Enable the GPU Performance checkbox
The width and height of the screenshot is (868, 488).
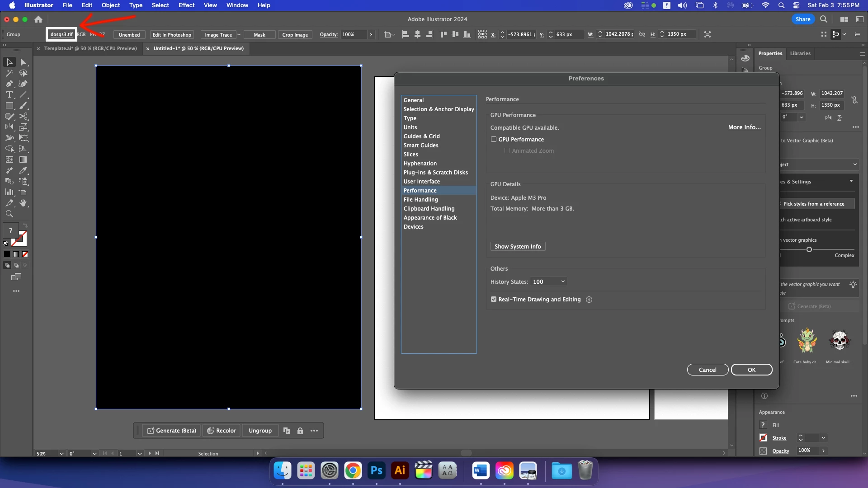click(494, 140)
